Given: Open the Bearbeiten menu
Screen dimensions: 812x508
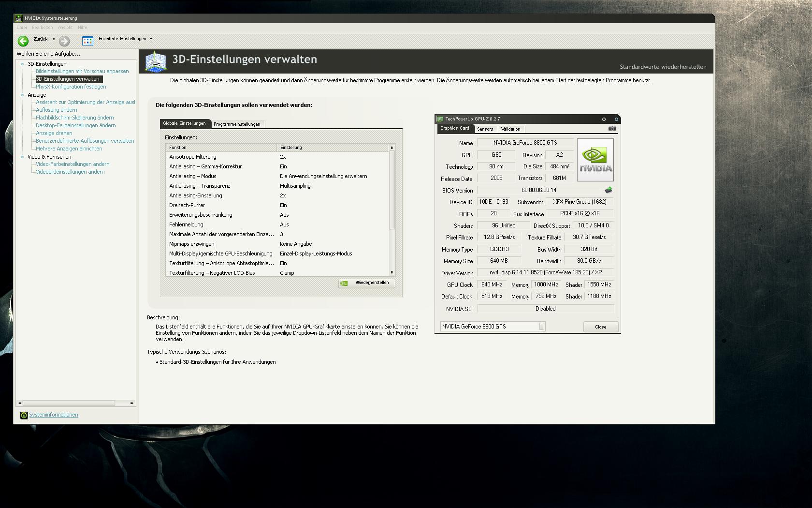Looking at the screenshot, I should click(43, 28).
